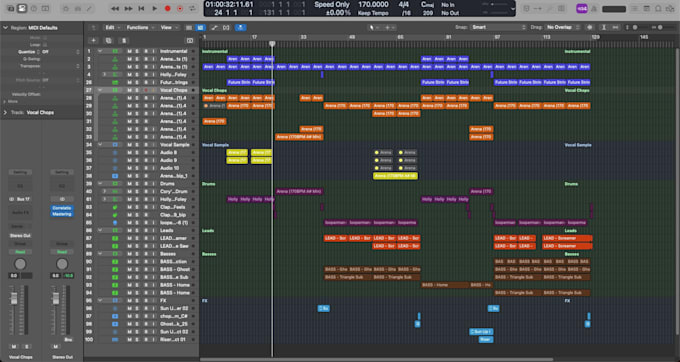Click the Rewind transport button

click(115, 8)
